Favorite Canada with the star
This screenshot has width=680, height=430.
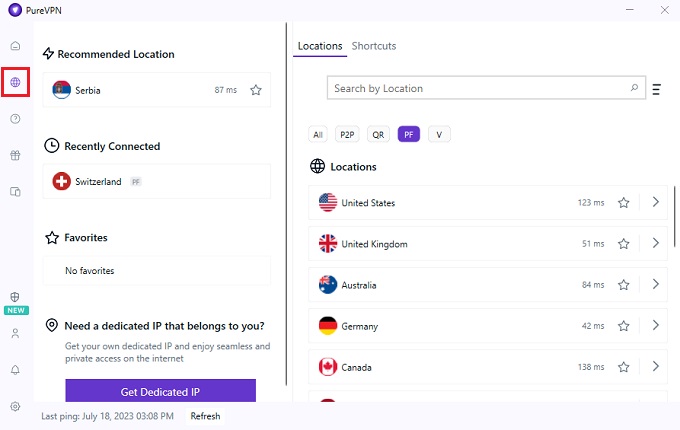(624, 367)
